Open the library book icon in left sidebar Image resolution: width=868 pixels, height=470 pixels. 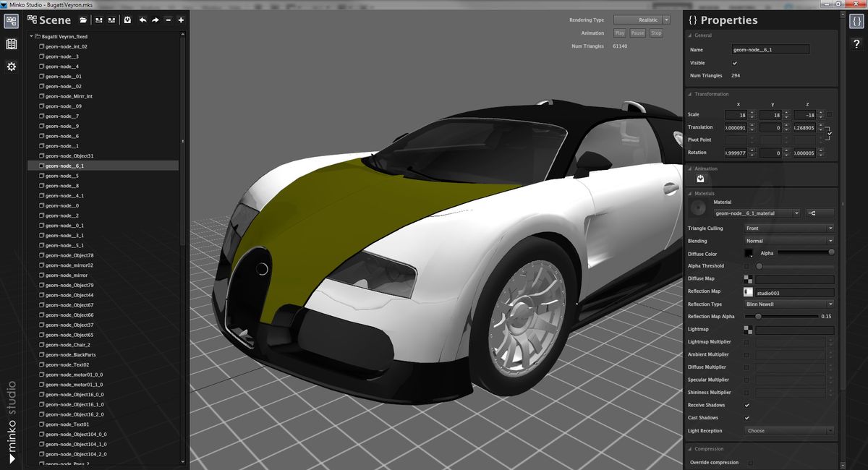[12, 44]
